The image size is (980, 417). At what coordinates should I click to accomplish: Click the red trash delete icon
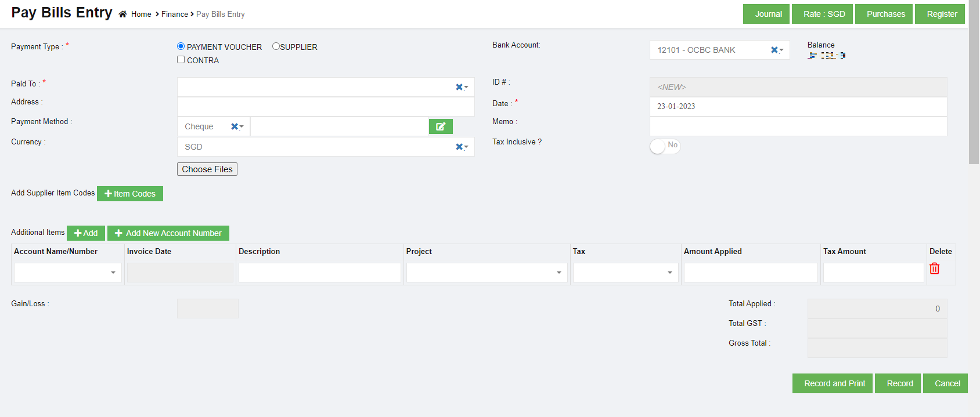[934, 269]
